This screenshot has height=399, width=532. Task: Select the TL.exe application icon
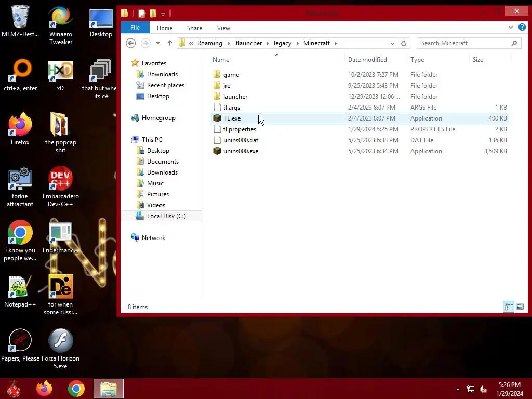pyautogui.click(x=217, y=118)
